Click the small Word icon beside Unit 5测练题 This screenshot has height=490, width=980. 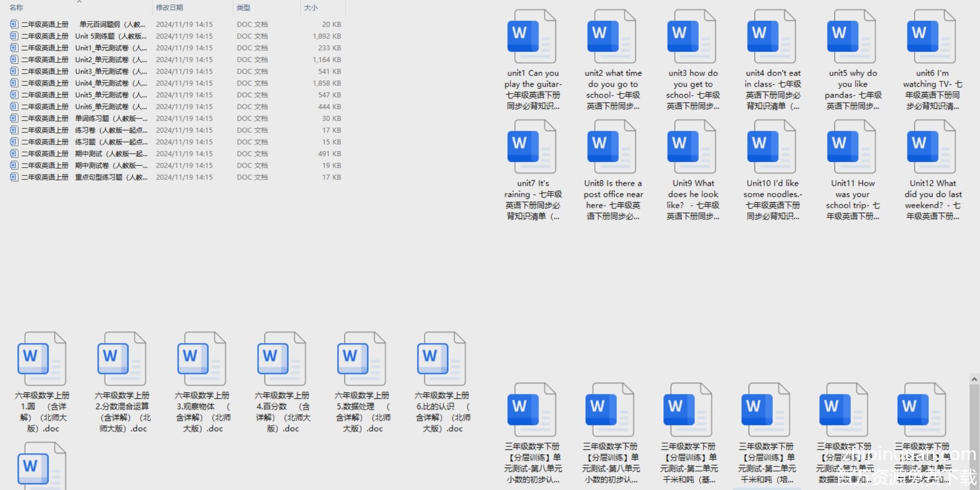(x=14, y=36)
